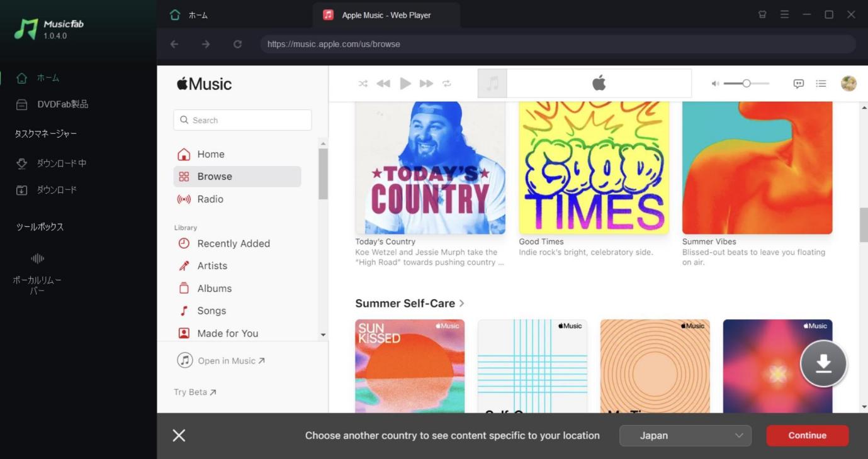The width and height of the screenshot is (868, 459).
Task: Switch to the ホーム tab
Action: (x=189, y=15)
